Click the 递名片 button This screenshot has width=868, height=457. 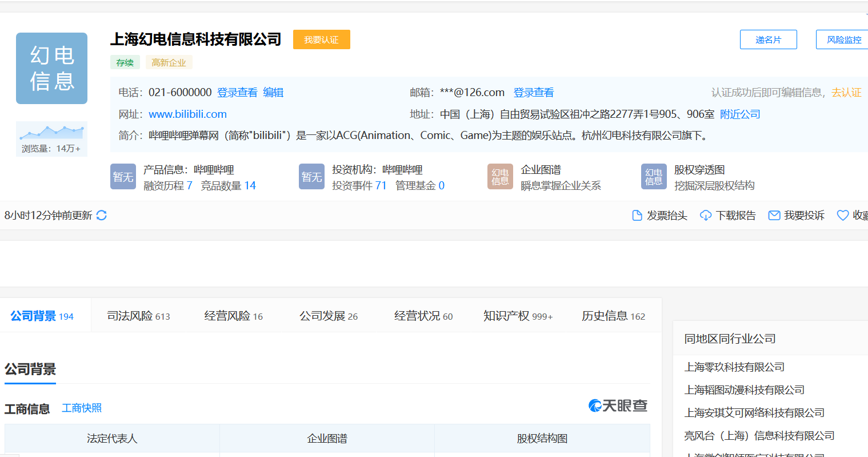[768, 39]
